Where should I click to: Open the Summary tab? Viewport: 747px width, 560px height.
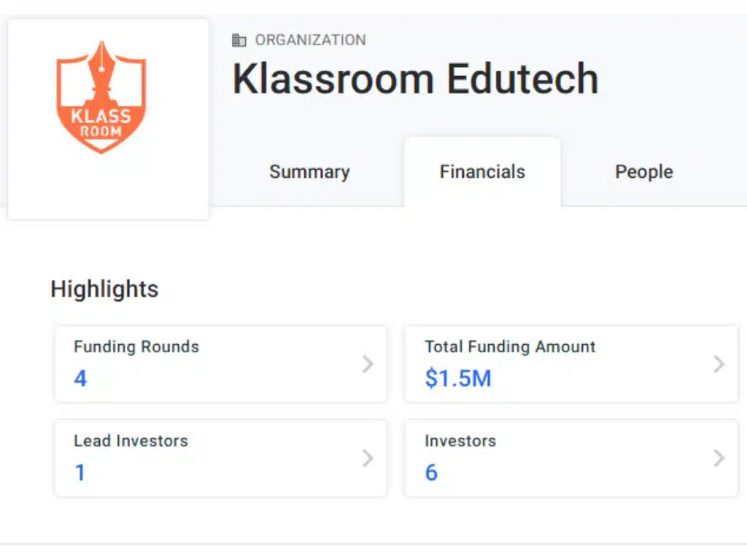click(309, 172)
